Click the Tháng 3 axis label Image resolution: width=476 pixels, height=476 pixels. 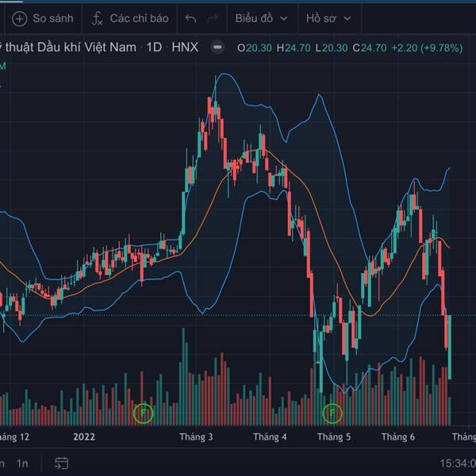click(196, 437)
